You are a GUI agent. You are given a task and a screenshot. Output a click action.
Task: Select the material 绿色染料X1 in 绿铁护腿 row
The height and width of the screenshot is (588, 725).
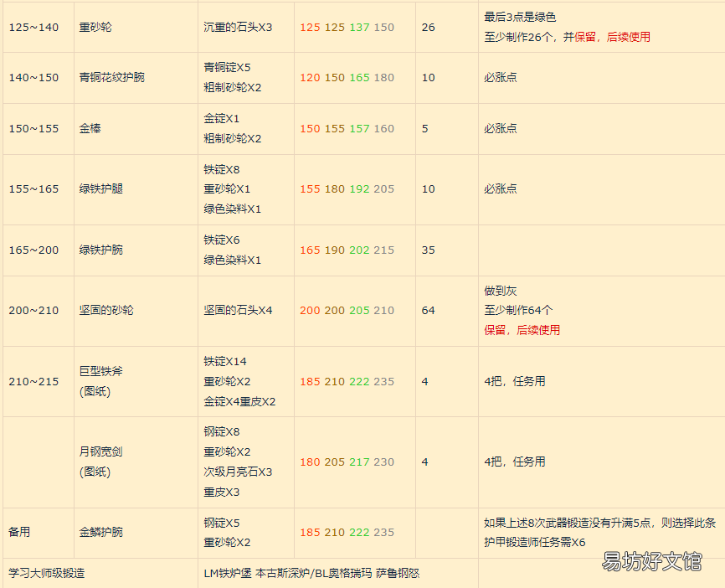232,209
